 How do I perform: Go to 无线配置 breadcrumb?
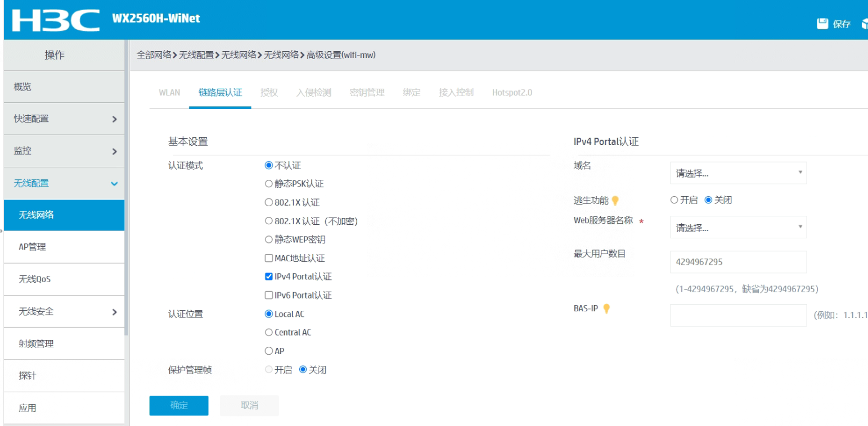(196, 55)
